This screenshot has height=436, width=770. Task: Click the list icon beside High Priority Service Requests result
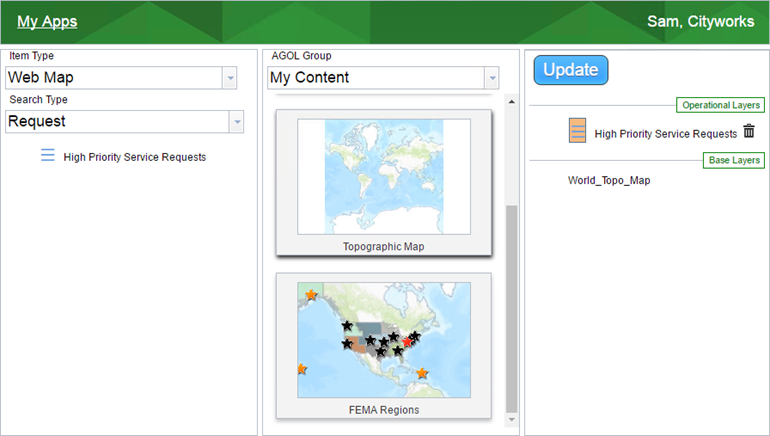click(x=48, y=155)
